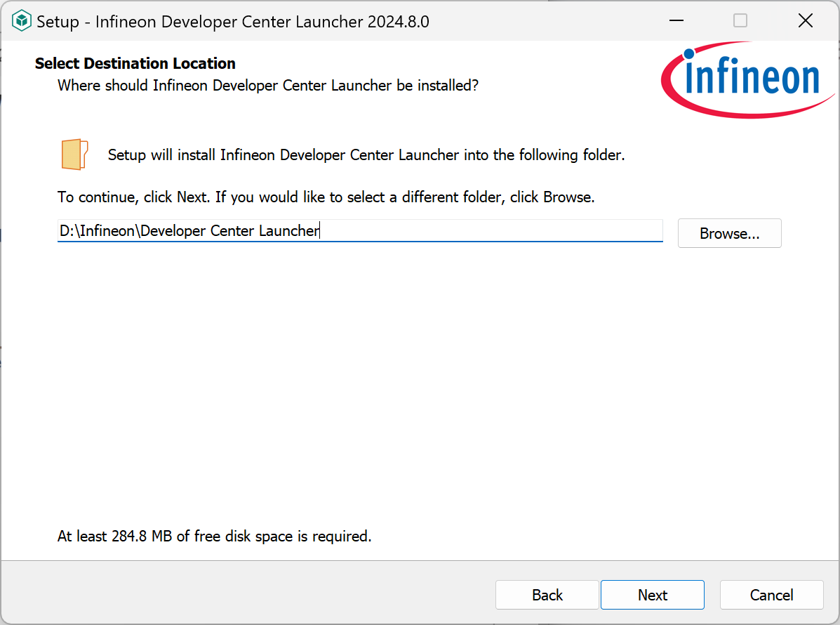Go Back to previous setup step
The width and height of the screenshot is (840, 625).
coord(547,594)
